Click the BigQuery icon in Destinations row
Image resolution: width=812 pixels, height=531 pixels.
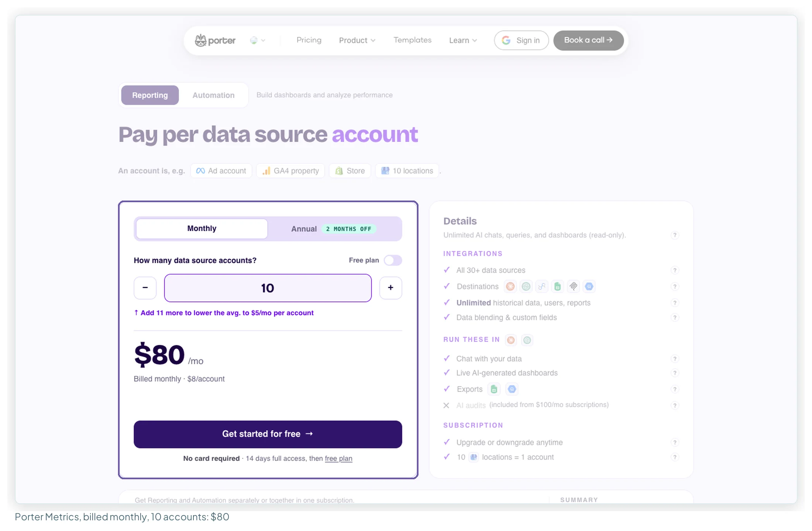click(x=589, y=286)
